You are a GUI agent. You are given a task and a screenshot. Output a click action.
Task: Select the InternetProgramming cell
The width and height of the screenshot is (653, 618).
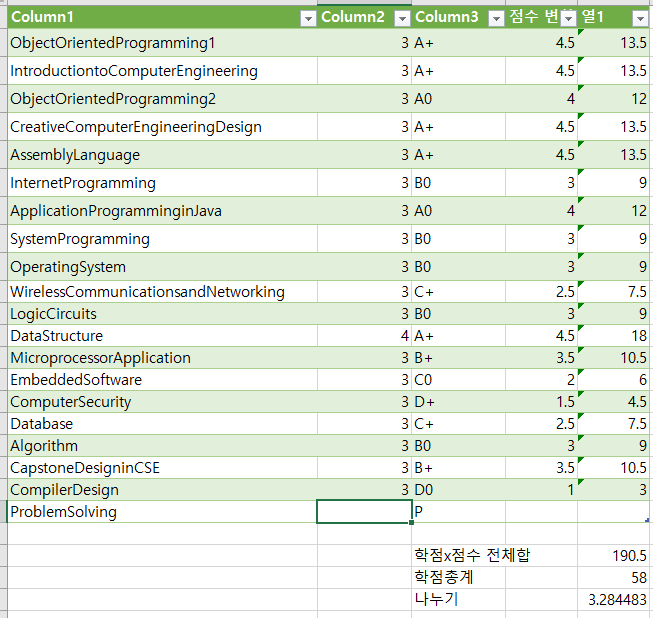162,182
